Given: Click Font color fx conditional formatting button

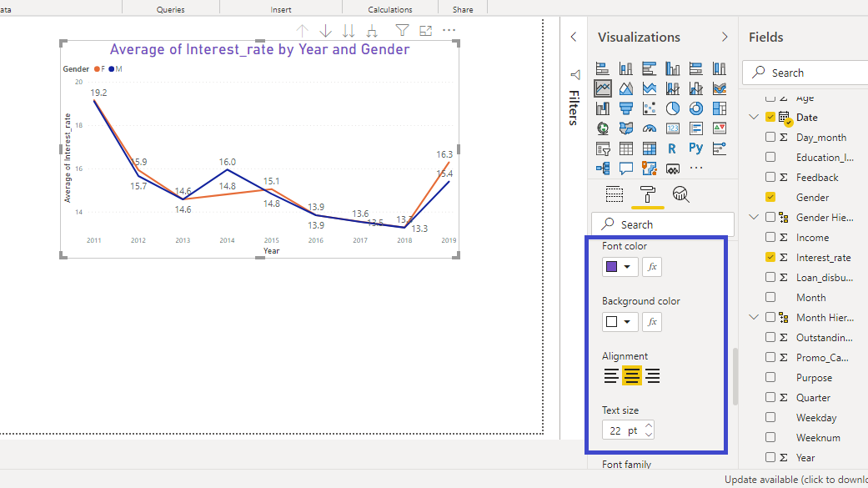Looking at the screenshot, I should pyautogui.click(x=652, y=267).
